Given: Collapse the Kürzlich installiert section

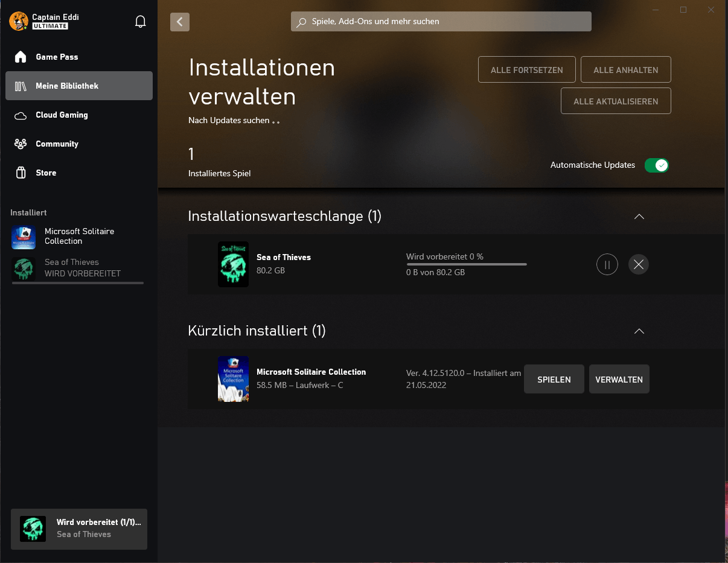Looking at the screenshot, I should pos(639,331).
